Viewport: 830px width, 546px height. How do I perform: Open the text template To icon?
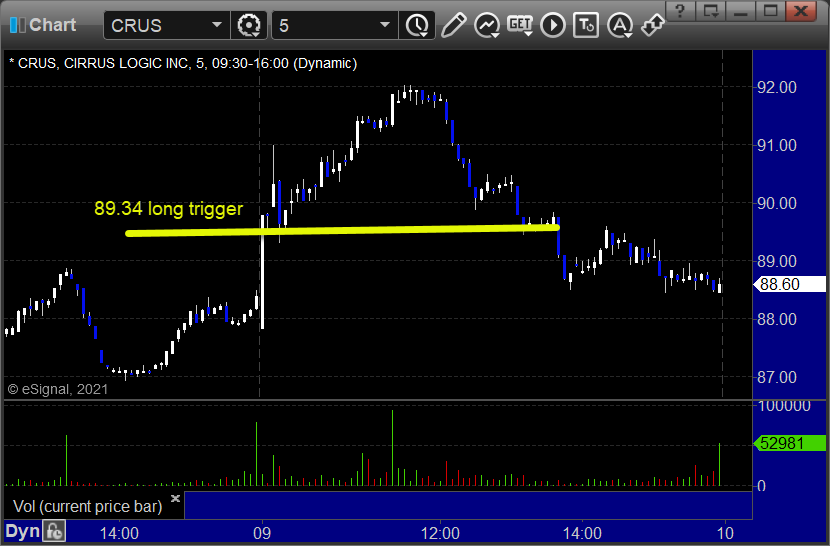pos(586,25)
